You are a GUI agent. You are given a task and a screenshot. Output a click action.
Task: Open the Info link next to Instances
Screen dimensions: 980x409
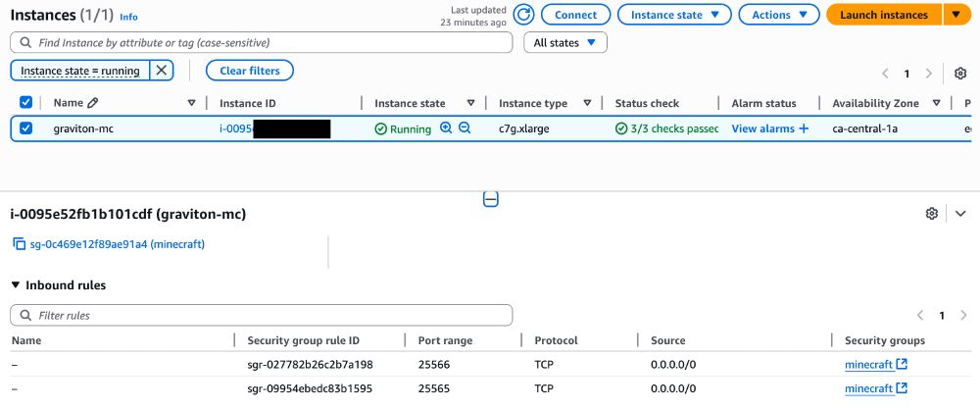(x=128, y=17)
